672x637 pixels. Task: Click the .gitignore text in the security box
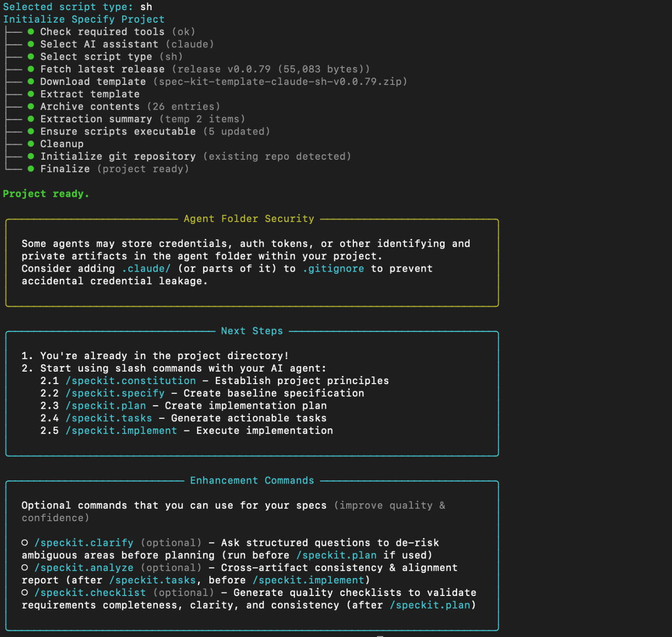point(333,268)
